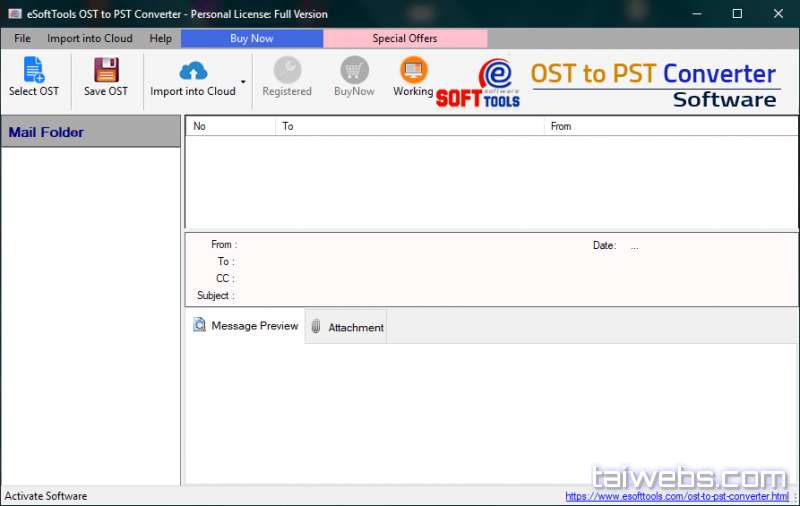Click the Import into Cloud icon
800x506 pixels.
(x=192, y=70)
